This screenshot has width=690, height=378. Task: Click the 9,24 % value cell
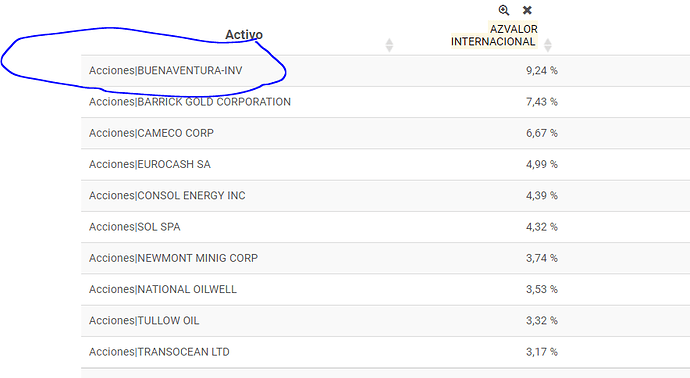542,70
